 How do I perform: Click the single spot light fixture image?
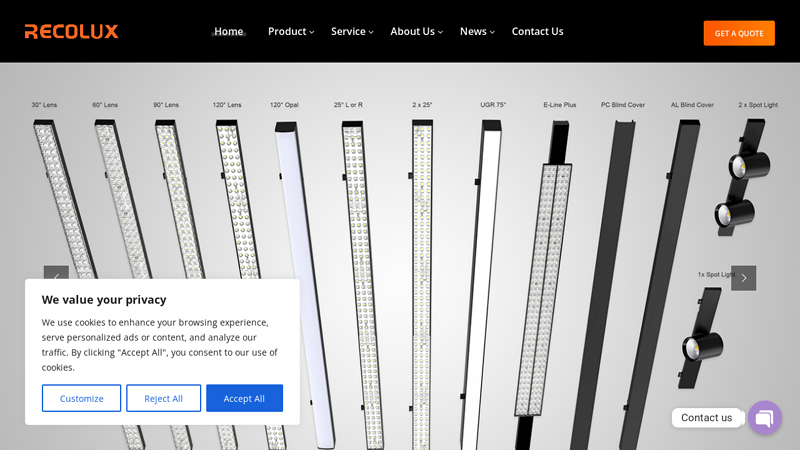pyautogui.click(x=701, y=338)
